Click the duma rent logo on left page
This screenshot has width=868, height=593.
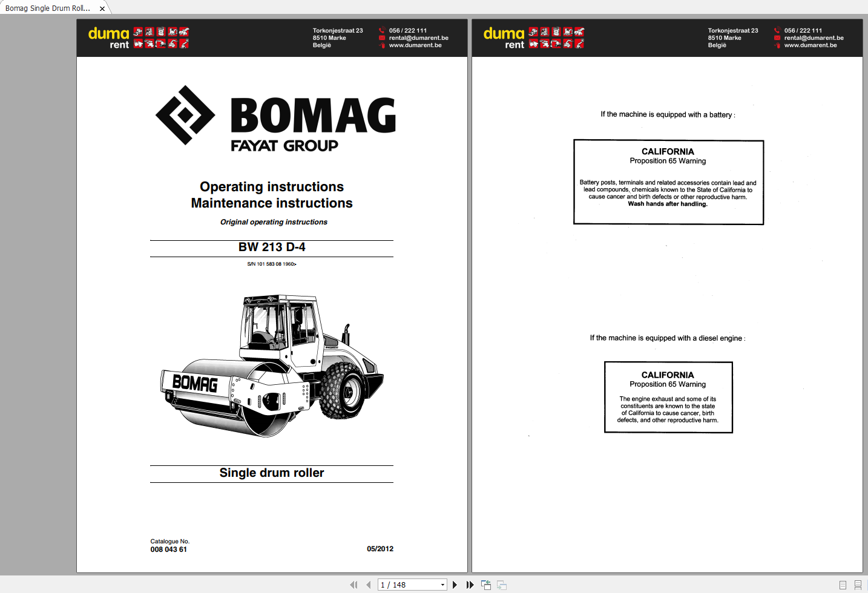click(139, 38)
